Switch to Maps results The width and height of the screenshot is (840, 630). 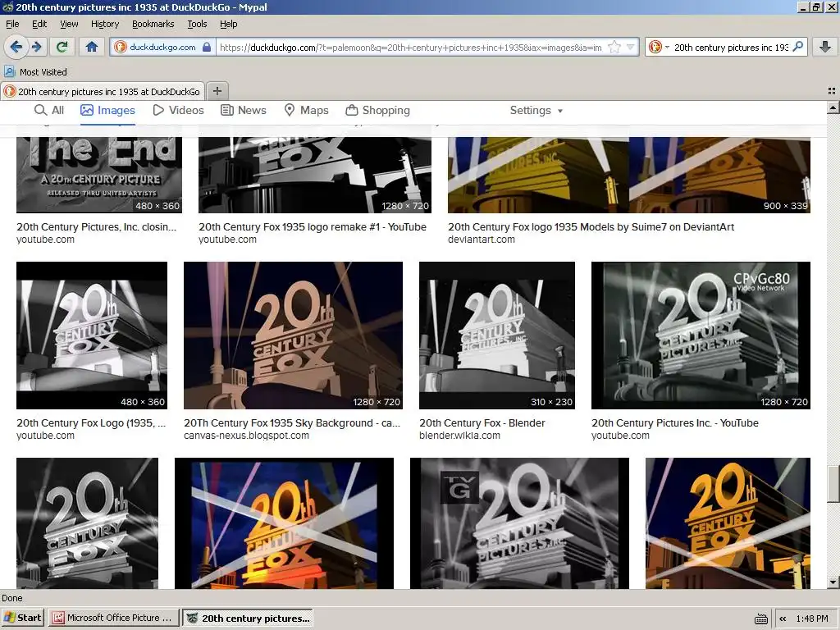(306, 111)
